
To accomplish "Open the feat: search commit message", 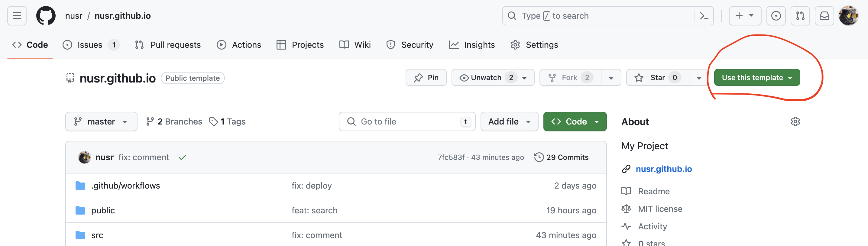I will [314, 211].
